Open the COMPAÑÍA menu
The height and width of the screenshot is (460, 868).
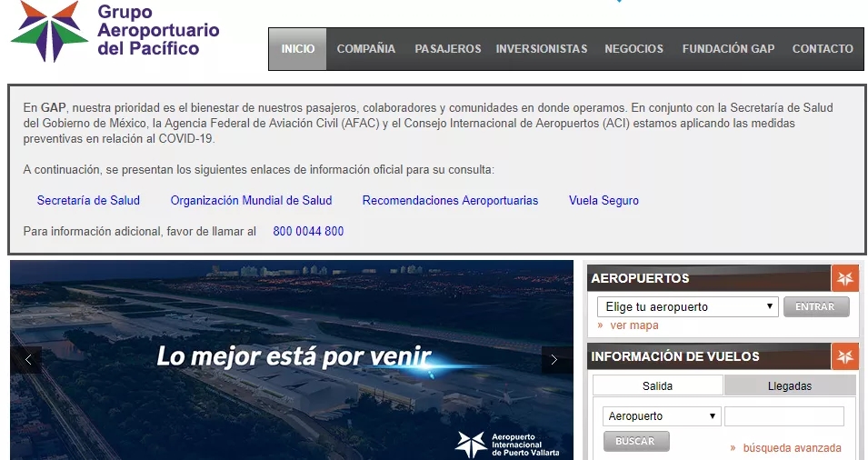[x=366, y=49]
